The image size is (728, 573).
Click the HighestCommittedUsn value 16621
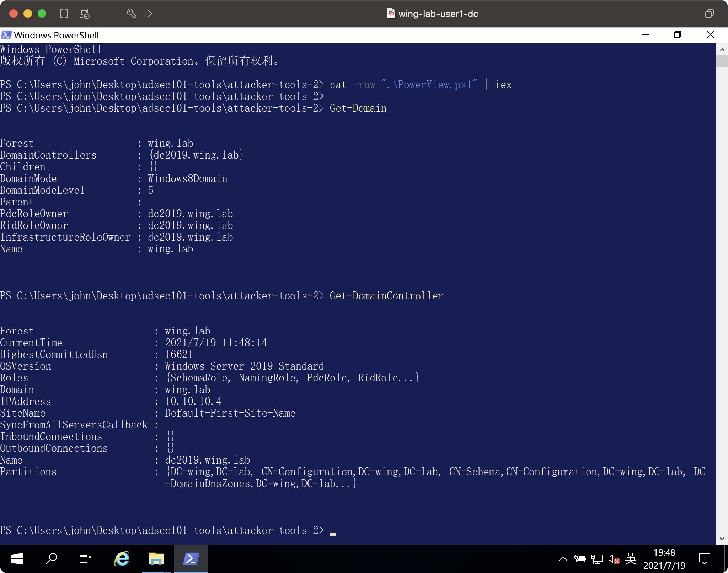pyautogui.click(x=179, y=354)
